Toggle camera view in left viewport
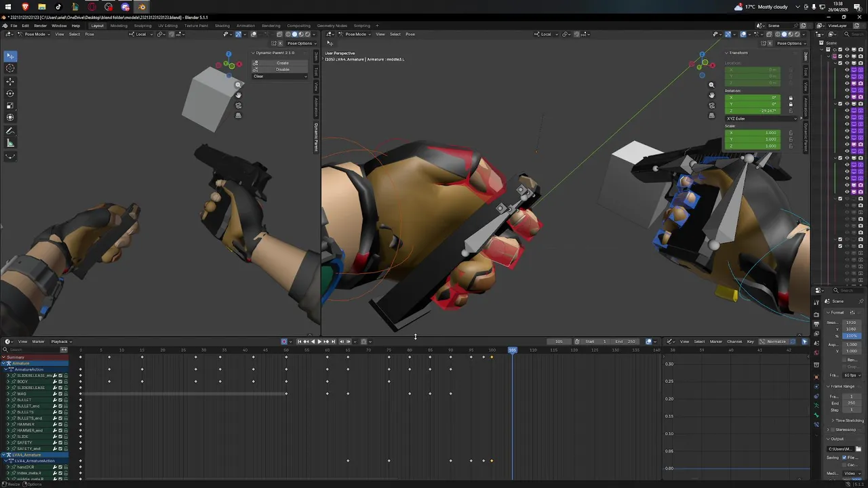Image resolution: width=868 pixels, height=488 pixels. 238,106
